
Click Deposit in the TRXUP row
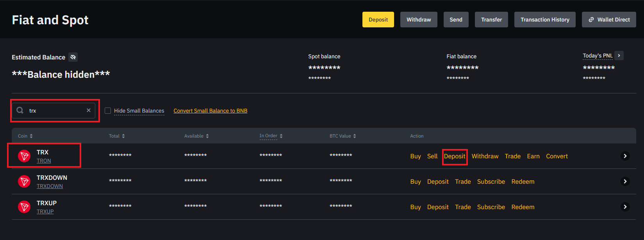[438, 207]
